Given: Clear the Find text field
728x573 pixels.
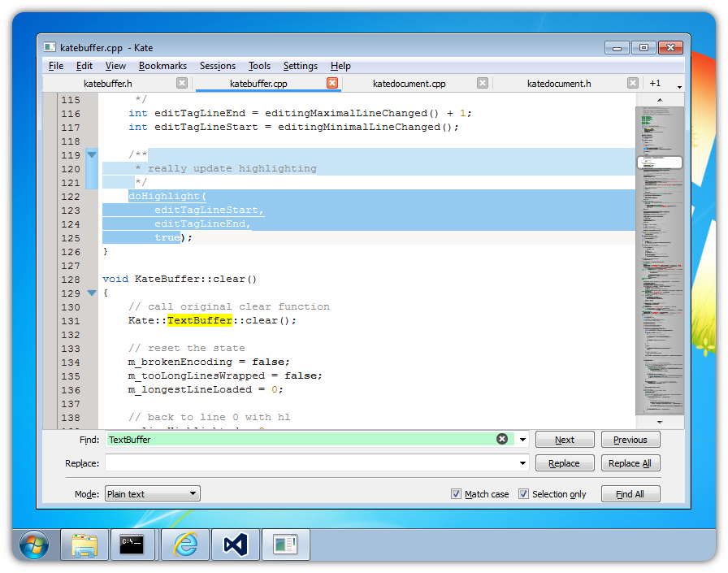Looking at the screenshot, I should (502, 439).
